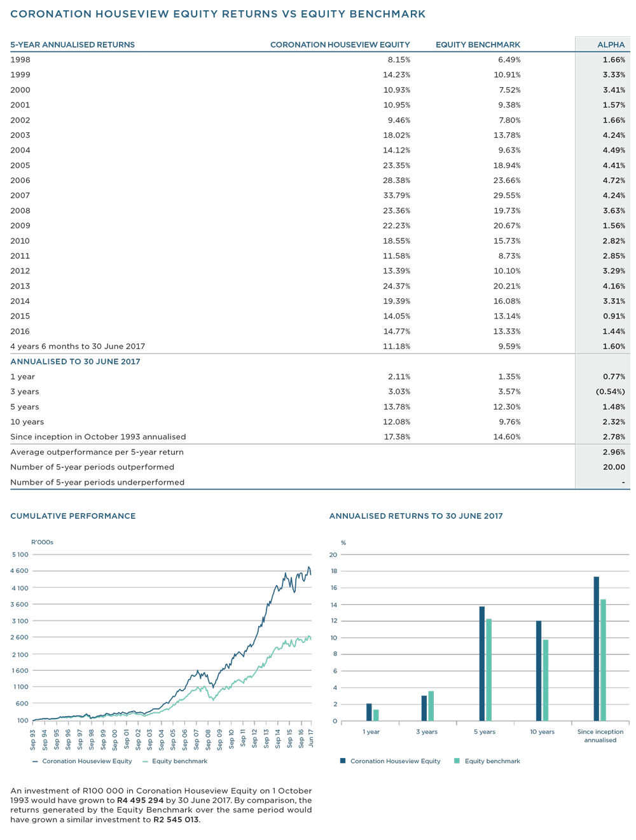636x840 pixels.
Task: Click 'Since inception in October 1993 annualised' label
Action: 98,437
